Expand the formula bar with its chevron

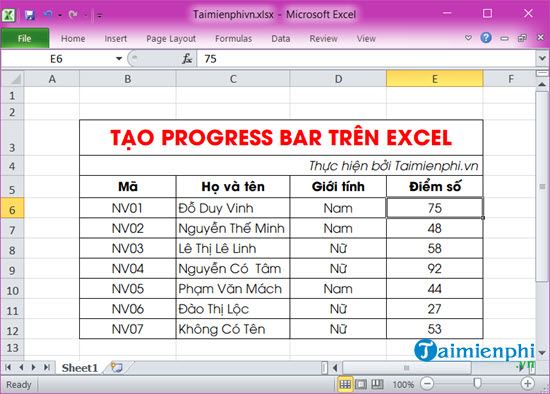coord(542,59)
